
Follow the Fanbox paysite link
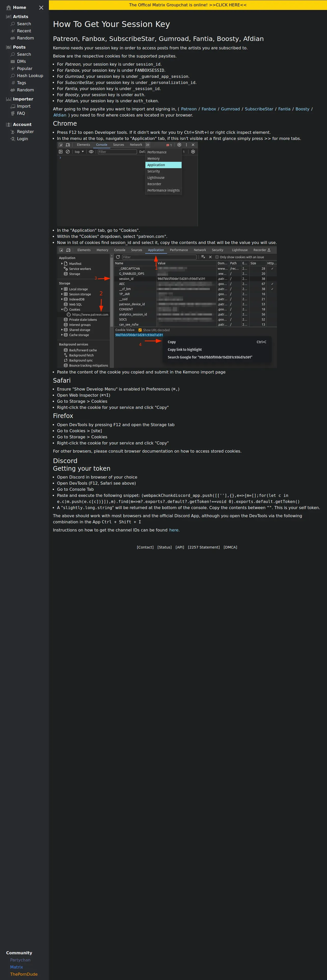(209, 109)
